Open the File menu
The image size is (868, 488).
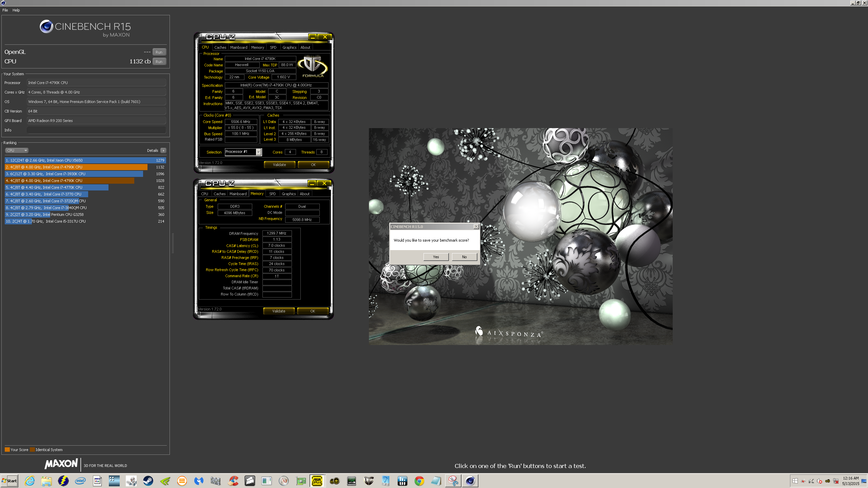coord(5,10)
